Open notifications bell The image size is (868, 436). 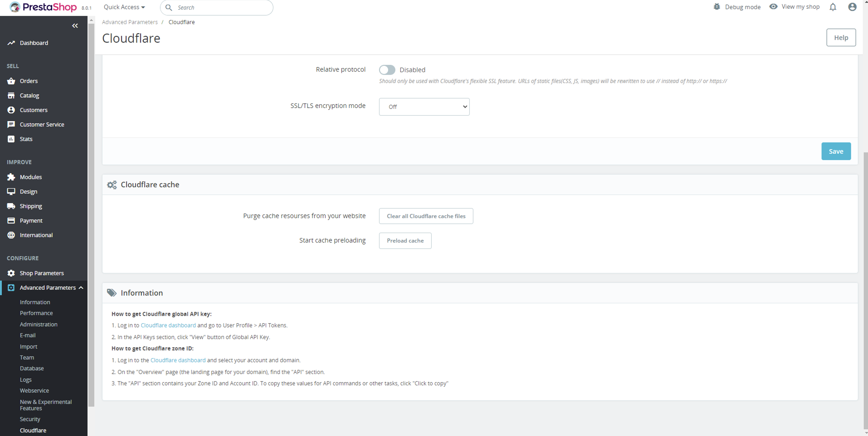[x=833, y=7]
